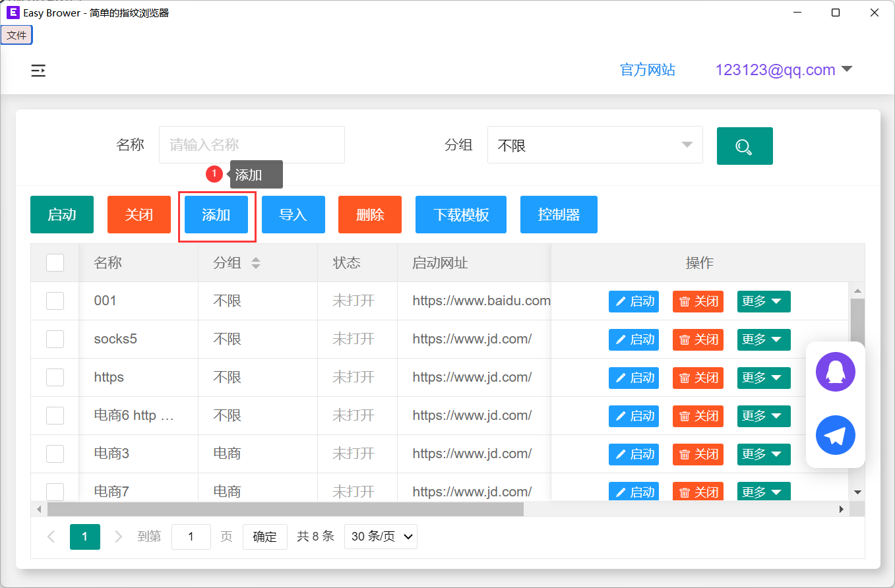The width and height of the screenshot is (895, 588).
Task: Check the box for row https
Action: coord(55,377)
